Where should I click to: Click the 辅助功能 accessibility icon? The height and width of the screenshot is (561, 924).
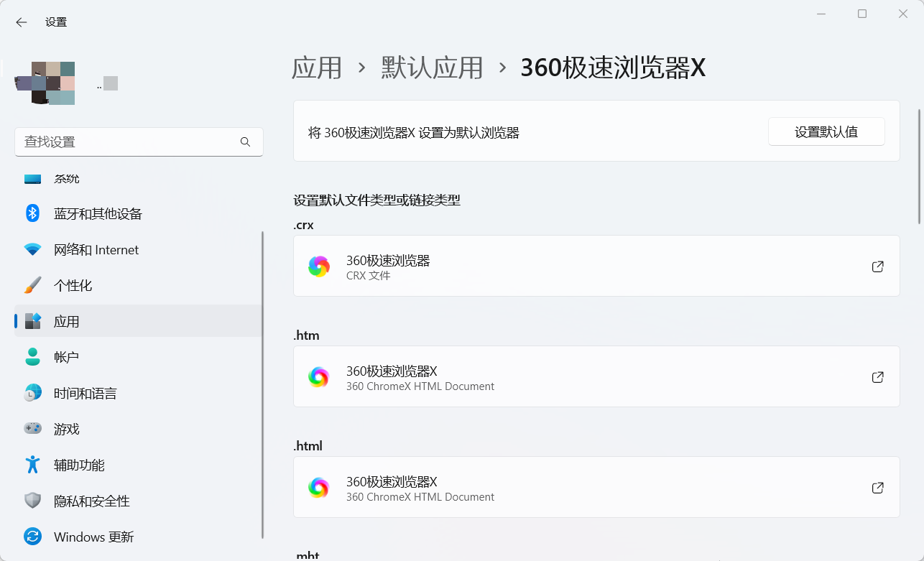click(x=33, y=465)
